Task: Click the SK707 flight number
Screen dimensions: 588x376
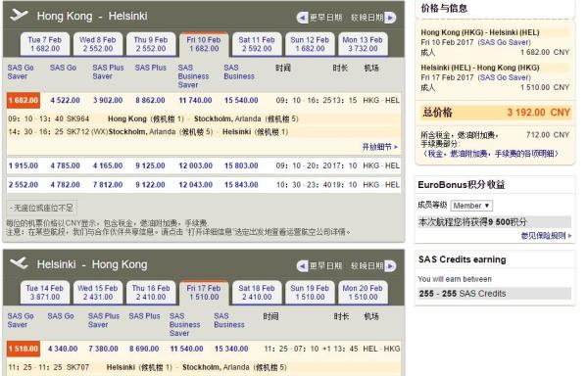Action: (77, 367)
